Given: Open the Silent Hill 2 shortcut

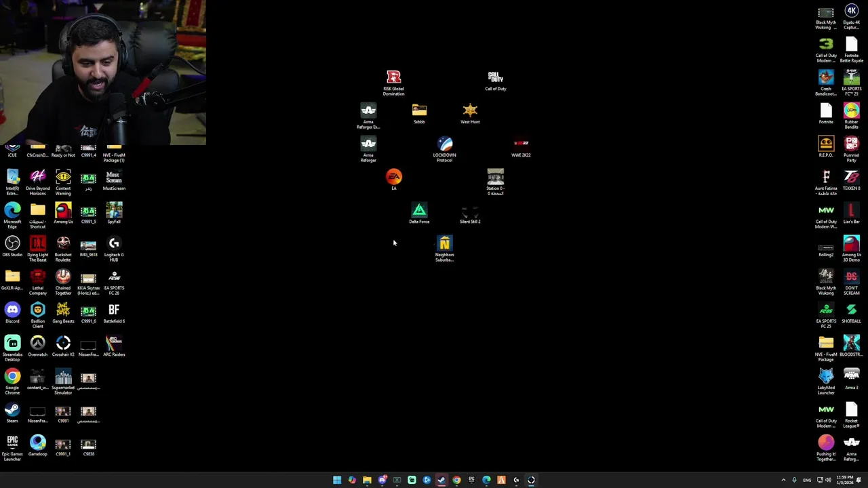Looking at the screenshot, I should 470,213.
